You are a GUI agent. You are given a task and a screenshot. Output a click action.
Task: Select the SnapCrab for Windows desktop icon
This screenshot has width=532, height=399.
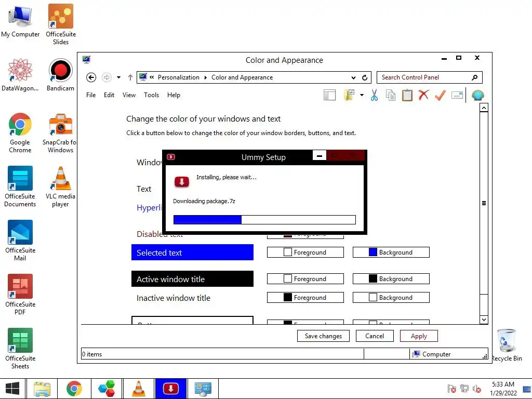60,134
